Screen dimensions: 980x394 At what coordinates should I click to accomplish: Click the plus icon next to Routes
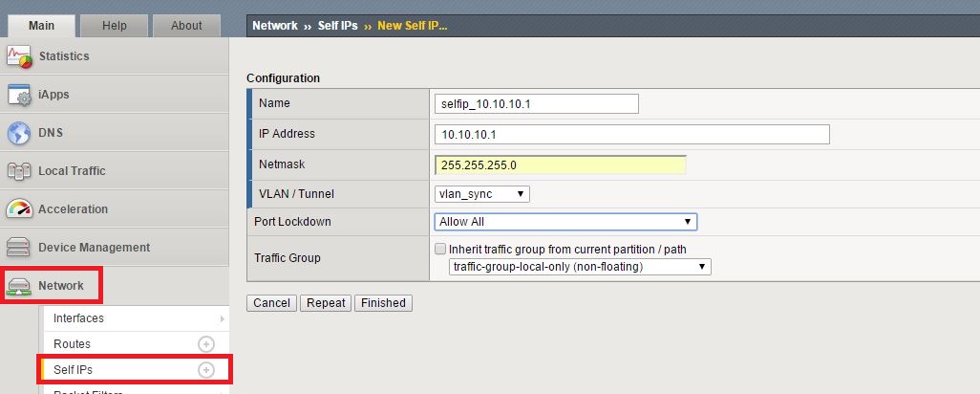(x=205, y=343)
